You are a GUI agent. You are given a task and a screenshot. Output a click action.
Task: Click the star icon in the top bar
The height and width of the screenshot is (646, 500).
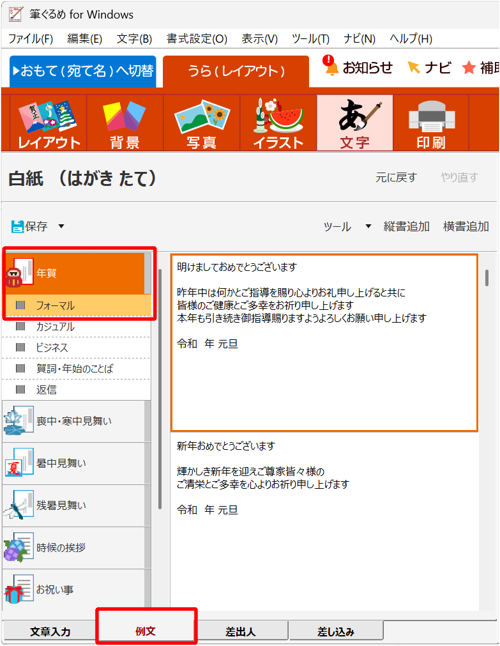click(469, 68)
